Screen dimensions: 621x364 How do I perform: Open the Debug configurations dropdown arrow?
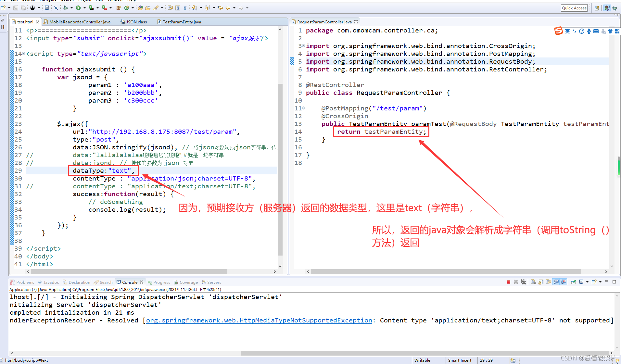71,8
